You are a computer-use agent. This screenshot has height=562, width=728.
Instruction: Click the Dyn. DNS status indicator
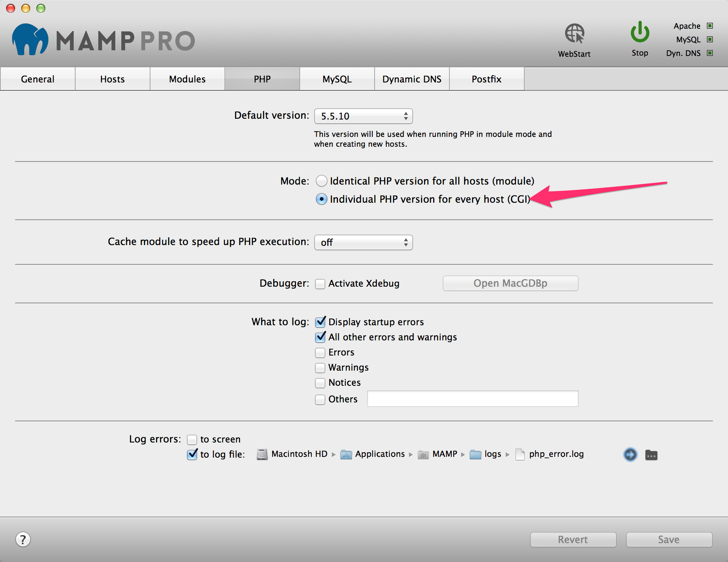click(x=710, y=53)
